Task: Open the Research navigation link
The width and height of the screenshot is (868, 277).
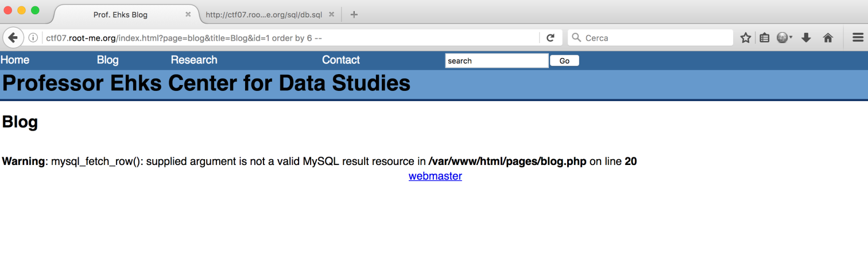Action: click(x=194, y=60)
